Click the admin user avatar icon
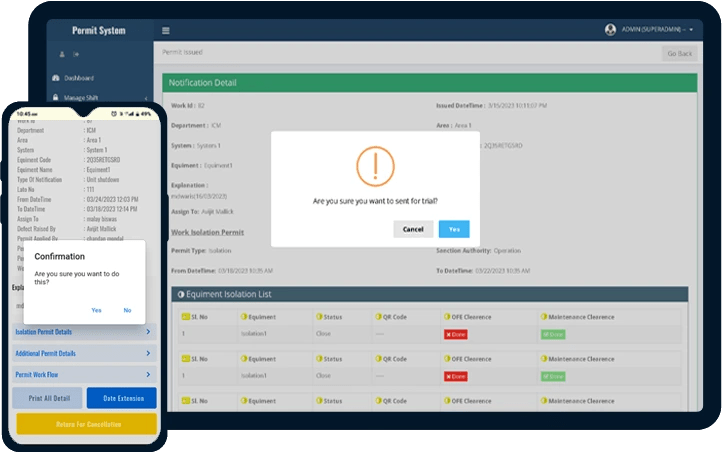 point(610,29)
